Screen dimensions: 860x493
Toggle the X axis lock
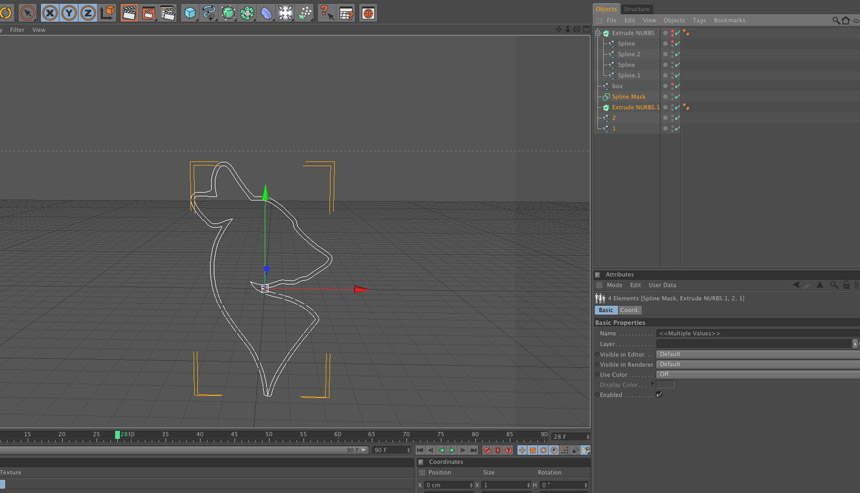49,13
